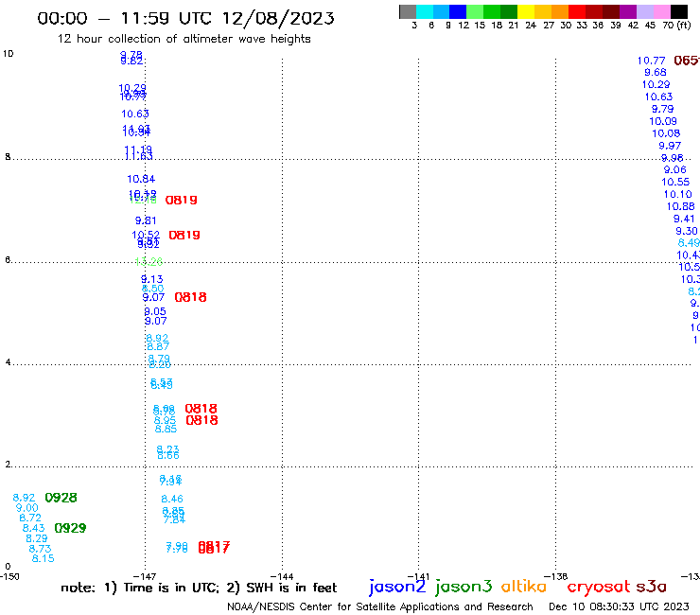Viewport: 700px width, 615px height.
Task: Select the '8.95' wave height value
Action: tap(166, 421)
